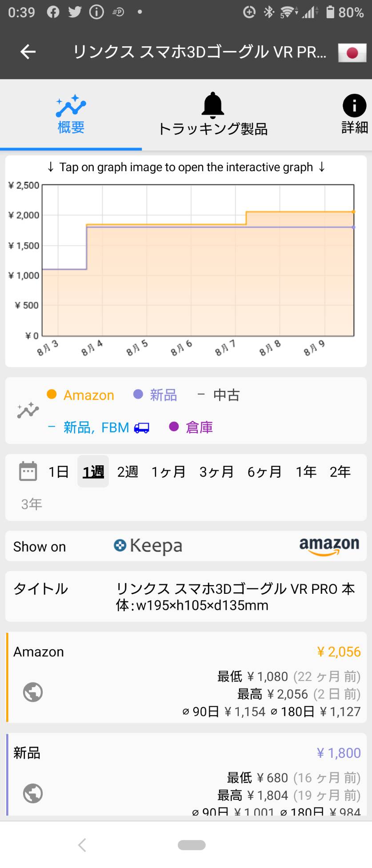
Task: Toggle the 新品 series in legend
Action: [155, 395]
